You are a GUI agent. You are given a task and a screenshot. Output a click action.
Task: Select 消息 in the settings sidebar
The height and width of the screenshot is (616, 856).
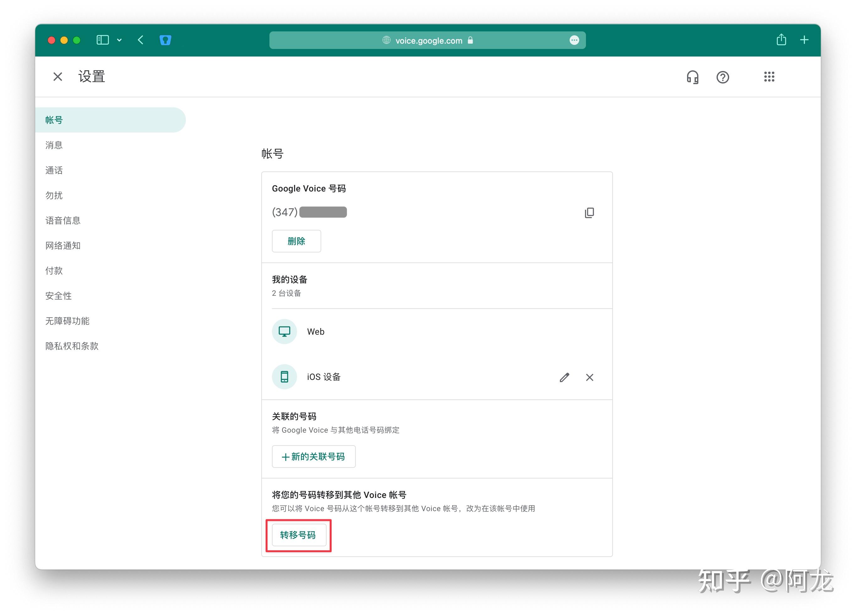click(54, 145)
